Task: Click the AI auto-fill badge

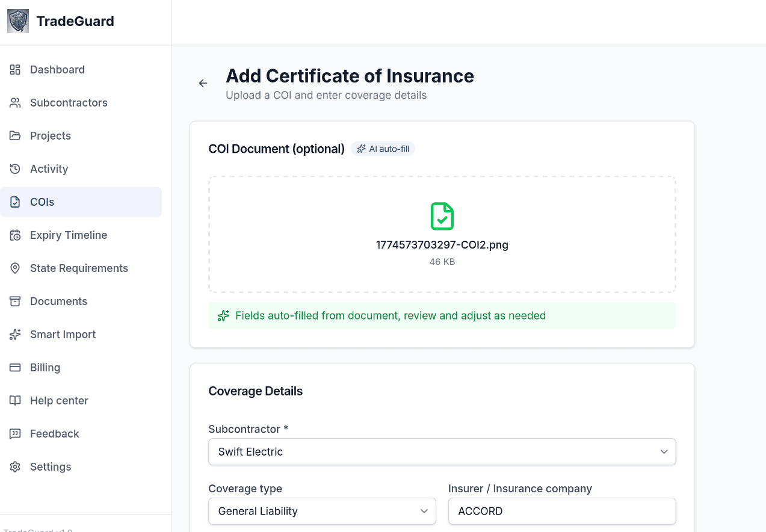Action: click(383, 149)
